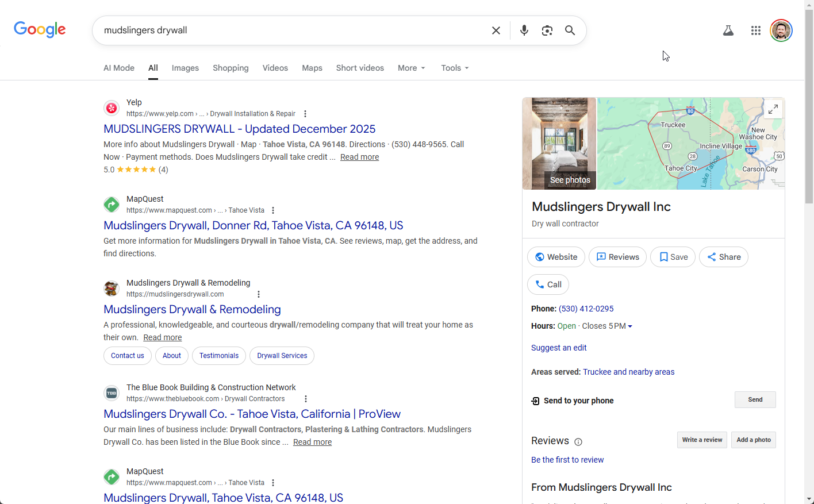Image resolution: width=814 pixels, height=504 pixels.
Task: Open Mudslingers Drywall, Donner Rd MapQuest link
Action: point(254,225)
